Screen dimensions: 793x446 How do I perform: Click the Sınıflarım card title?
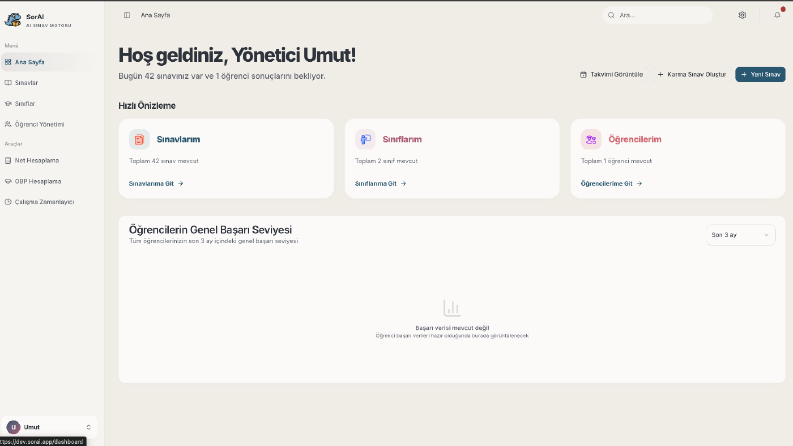click(402, 140)
